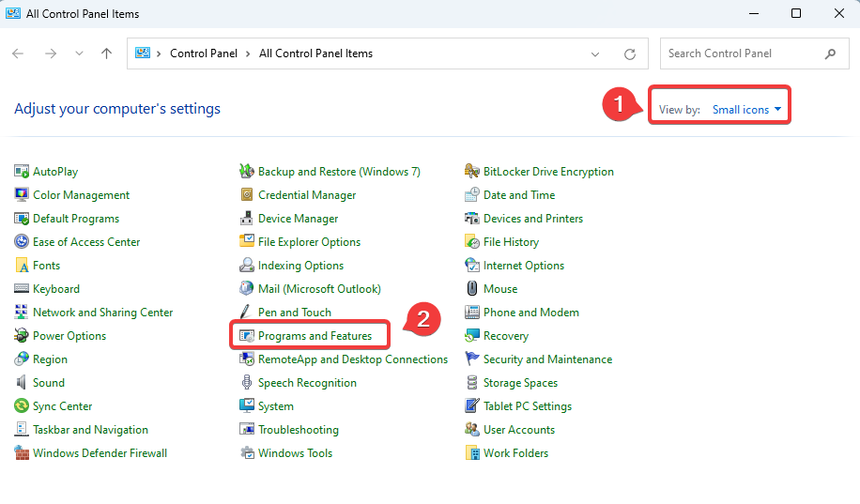Refresh the Control Panel view

(x=630, y=54)
